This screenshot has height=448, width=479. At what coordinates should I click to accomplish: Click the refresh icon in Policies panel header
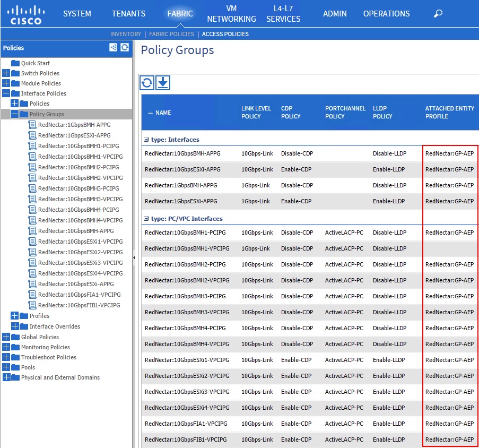click(125, 47)
